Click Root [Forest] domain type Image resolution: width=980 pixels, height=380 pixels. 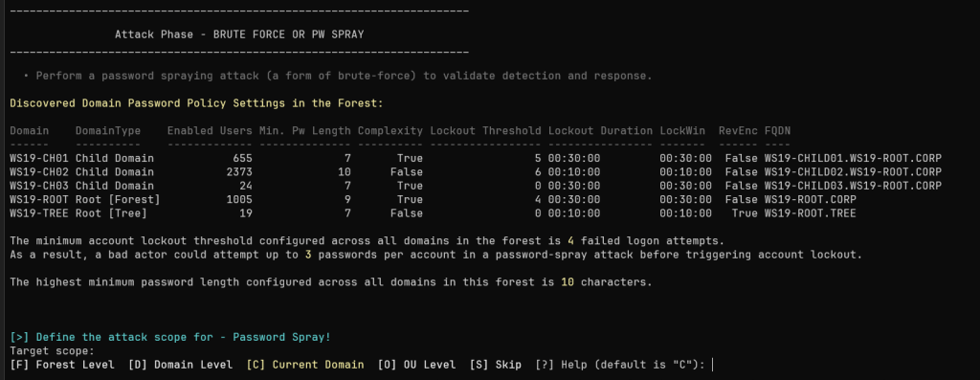[x=118, y=199]
